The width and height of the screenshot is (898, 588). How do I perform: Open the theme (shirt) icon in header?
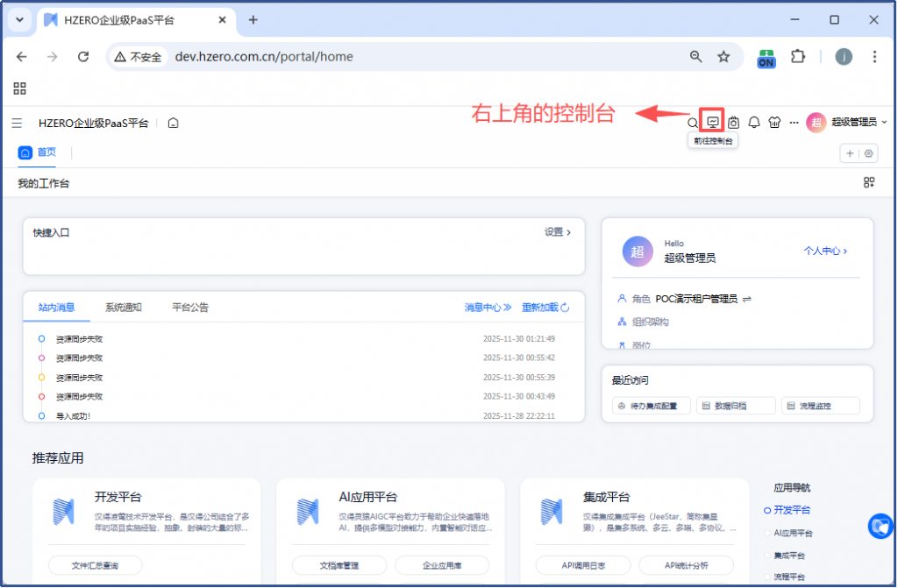point(773,123)
